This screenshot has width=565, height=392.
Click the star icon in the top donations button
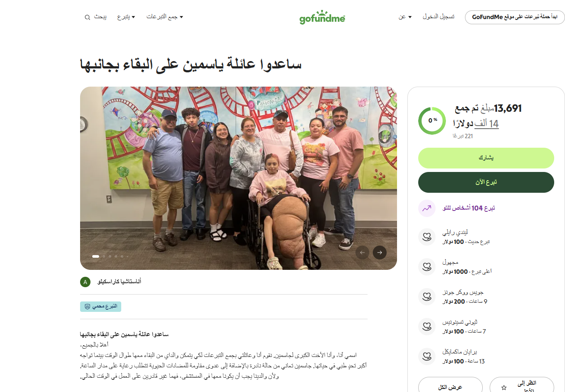[504, 387]
